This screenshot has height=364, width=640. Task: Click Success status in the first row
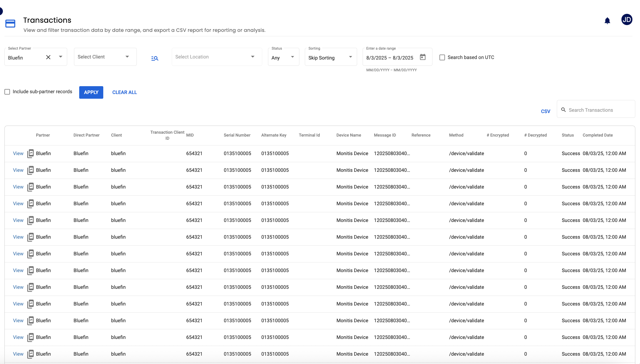coord(571,154)
